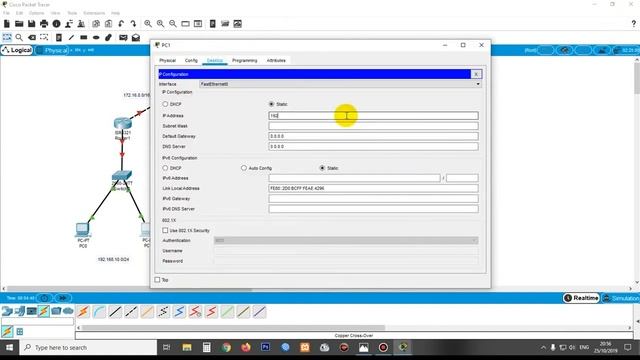Viewport: 640px width, 360px height.
Task: Open Google Chrome from the taskbar
Action: click(226, 347)
